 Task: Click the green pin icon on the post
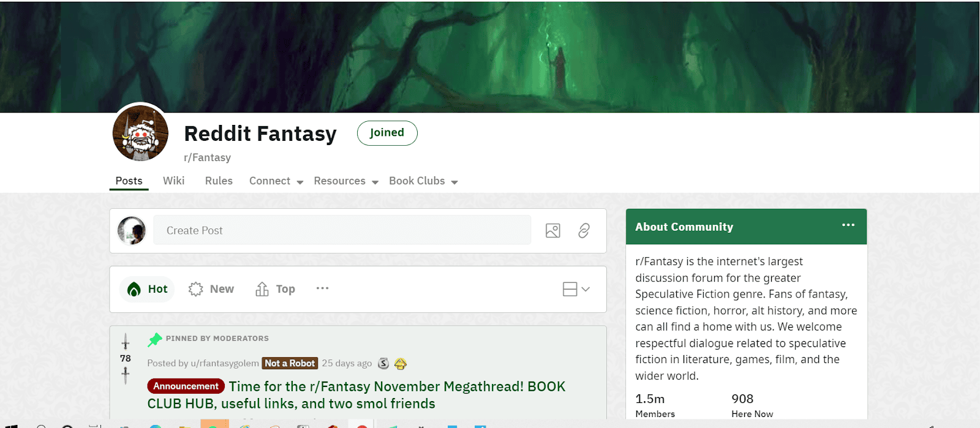tap(154, 339)
